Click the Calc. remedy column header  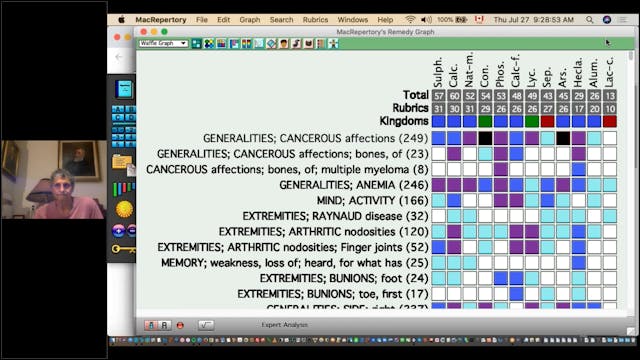[x=454, y=75]
